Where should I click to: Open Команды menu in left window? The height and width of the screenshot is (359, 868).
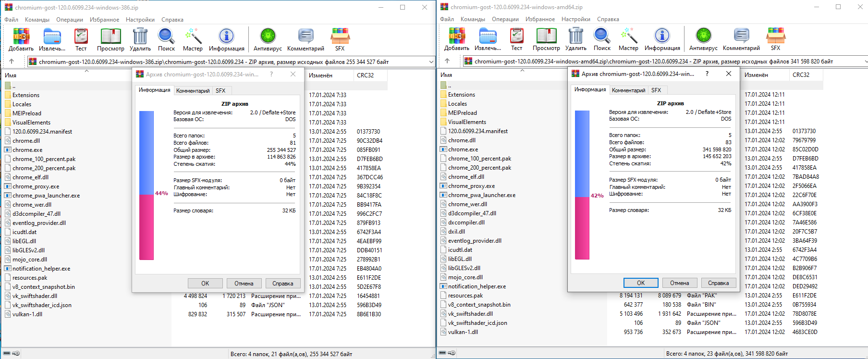37,20
